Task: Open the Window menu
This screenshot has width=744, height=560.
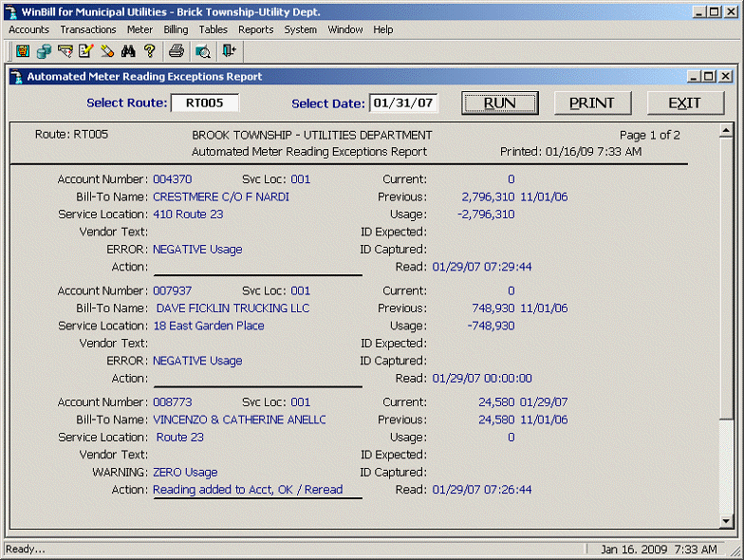Action: [345, 29]
